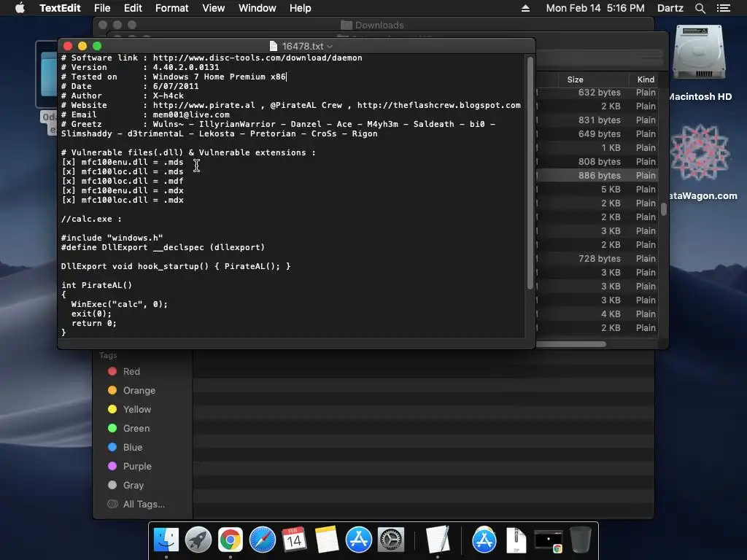Select the 4 KB file row in Finder
Screen dimensions: 747x560
598,314
